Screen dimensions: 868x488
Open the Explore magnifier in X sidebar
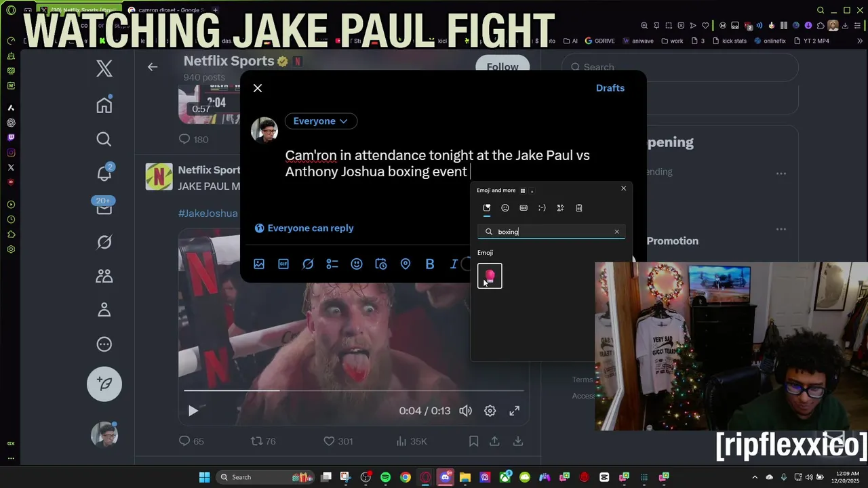pyautogui.click(x=104, y=139)
